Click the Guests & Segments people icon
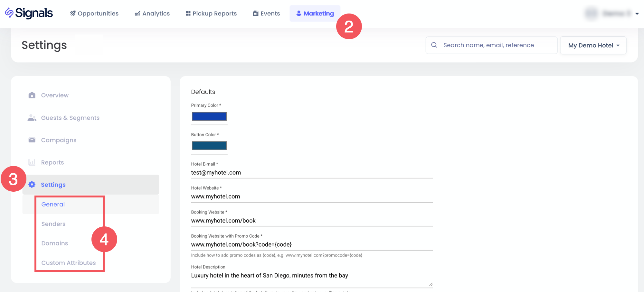 point(32,118)
